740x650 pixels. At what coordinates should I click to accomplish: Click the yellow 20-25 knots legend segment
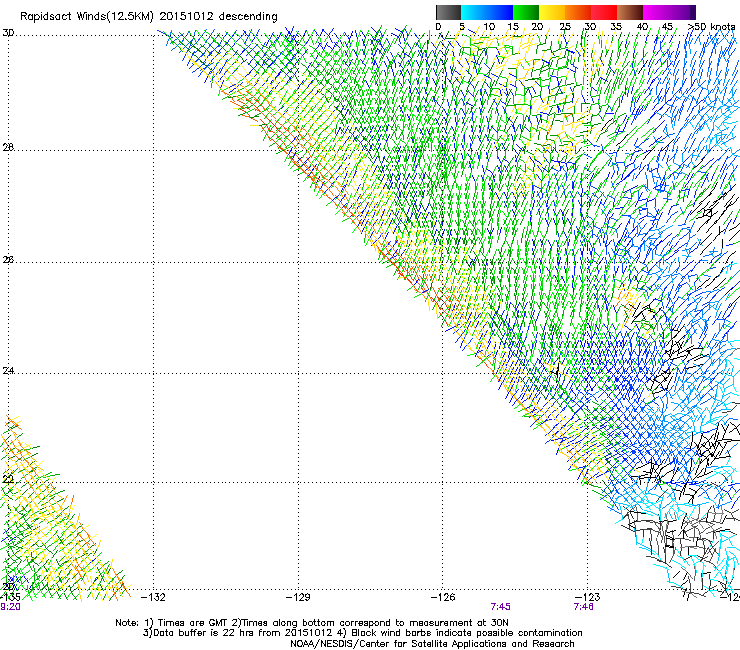pyautogui.click(x=552, y=12)
